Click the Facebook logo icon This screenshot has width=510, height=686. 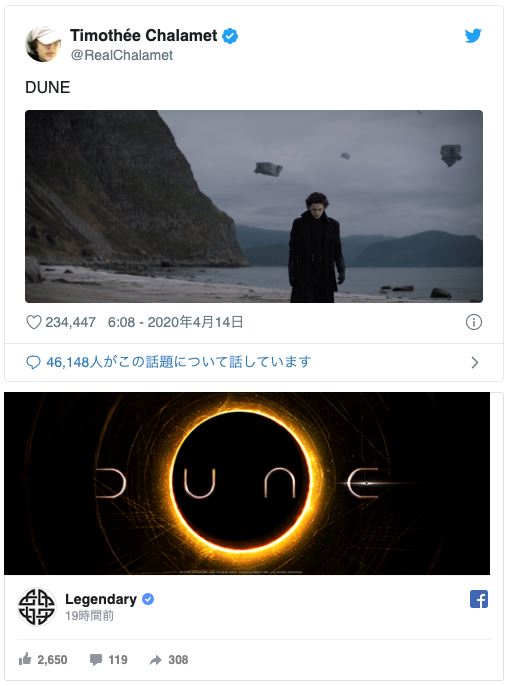pyautogui.click(x=479, y=599)
